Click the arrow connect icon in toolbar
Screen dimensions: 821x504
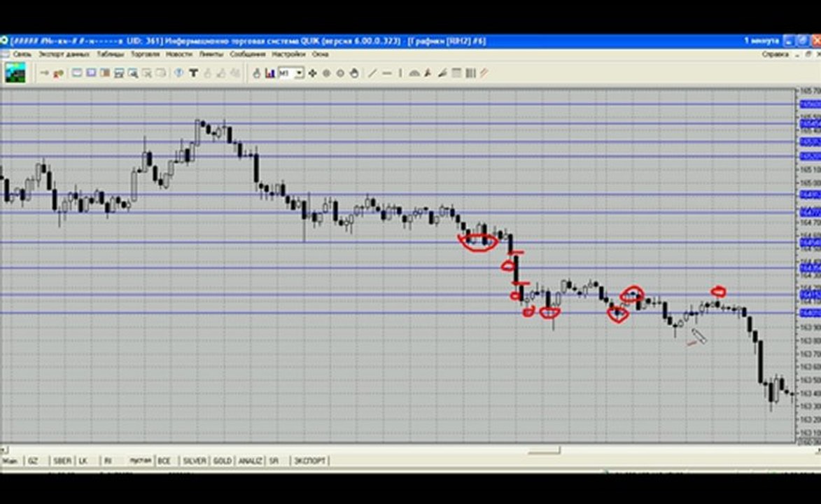click(x=45, y=73)
